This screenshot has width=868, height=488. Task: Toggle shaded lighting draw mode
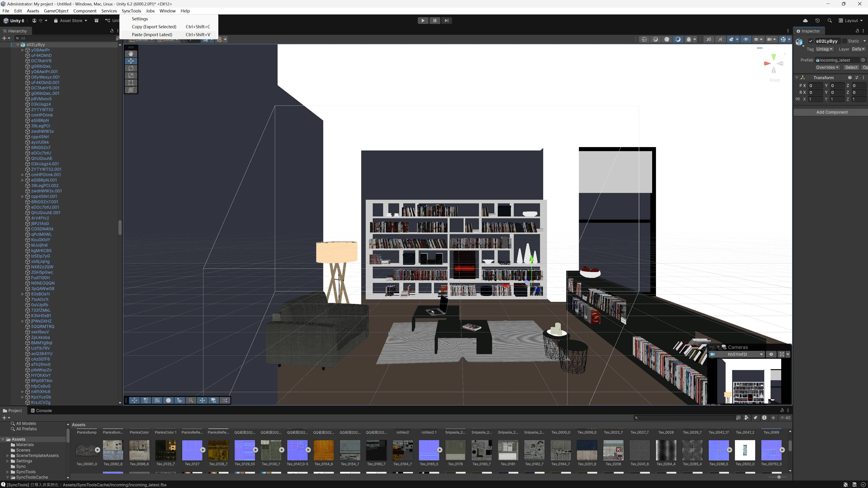(678, 39)
